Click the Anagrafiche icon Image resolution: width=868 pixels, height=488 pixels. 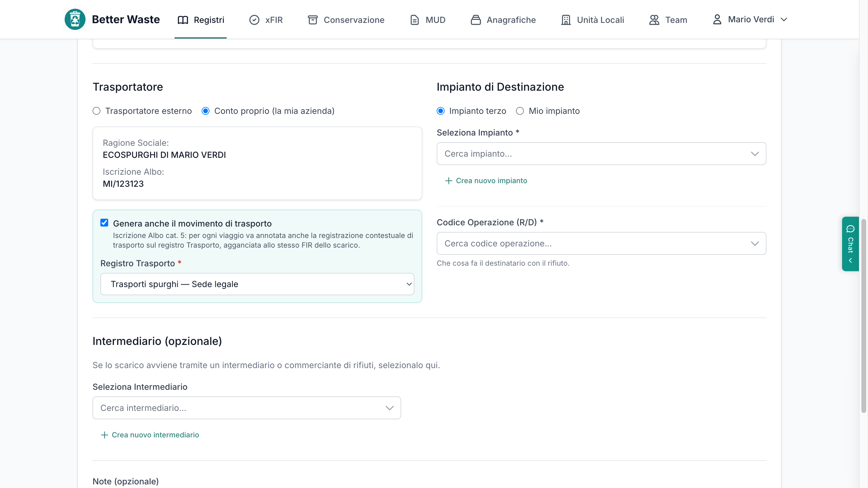point(476,20)
